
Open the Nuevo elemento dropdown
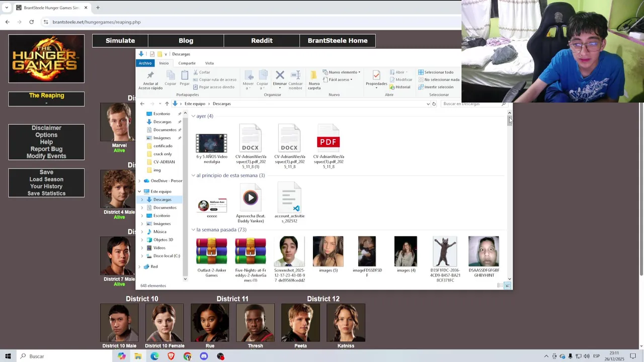[x=342, y=72]
